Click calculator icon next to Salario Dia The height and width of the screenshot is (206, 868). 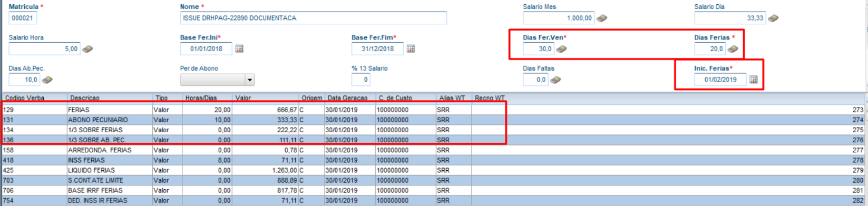point(773,18)
